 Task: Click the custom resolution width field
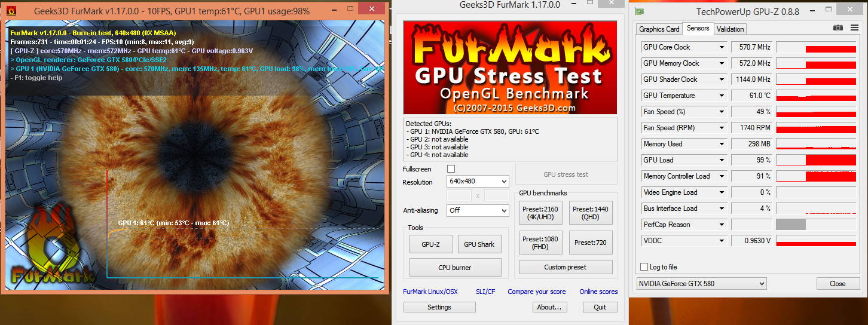click(x=459, y=195)
